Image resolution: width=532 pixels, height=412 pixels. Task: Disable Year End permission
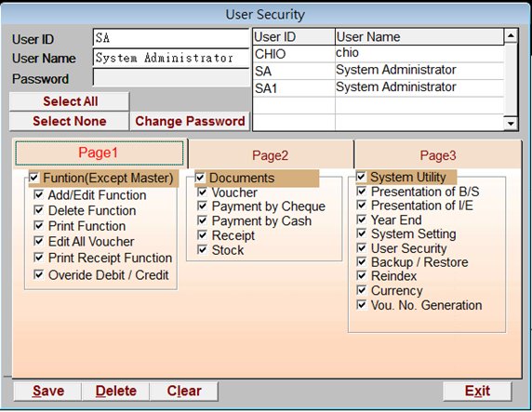[x=362, y=219]
